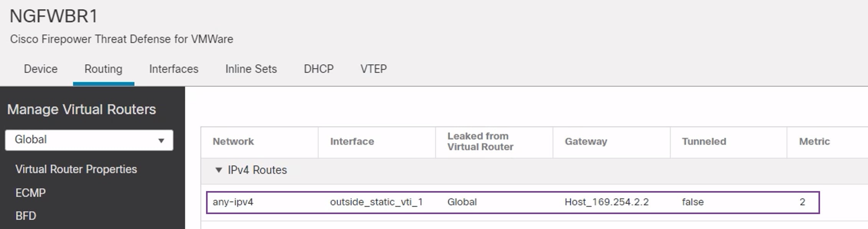This screenshot has height=229, width=868.
Task: Select the Device tab
Action: click(40, 69)
